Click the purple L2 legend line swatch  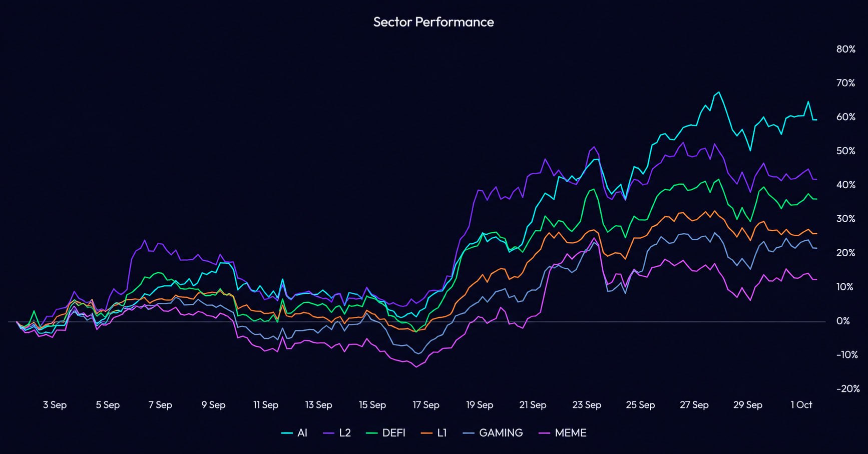pyautogui.click(x=329, y=433)
